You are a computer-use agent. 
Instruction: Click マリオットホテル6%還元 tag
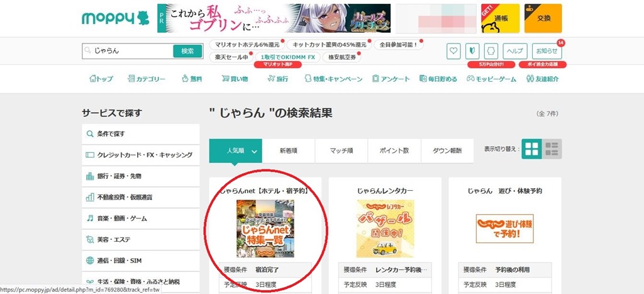[247, 45]
